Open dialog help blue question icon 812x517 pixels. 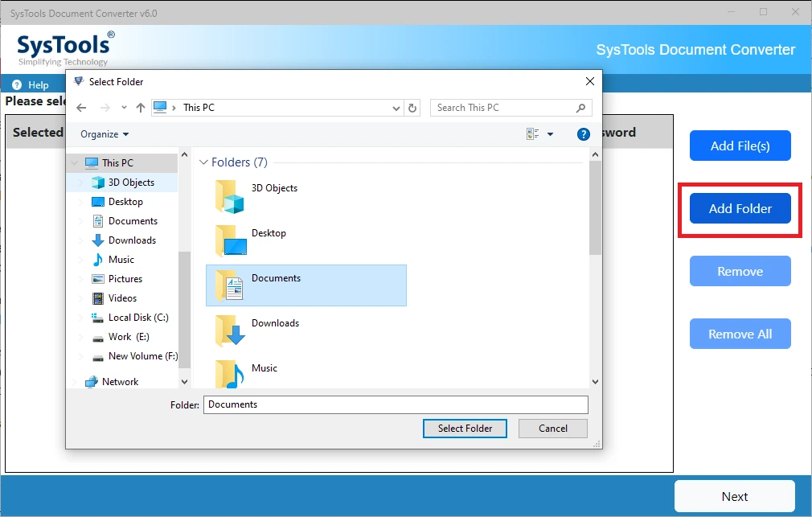tap(583, 134)
